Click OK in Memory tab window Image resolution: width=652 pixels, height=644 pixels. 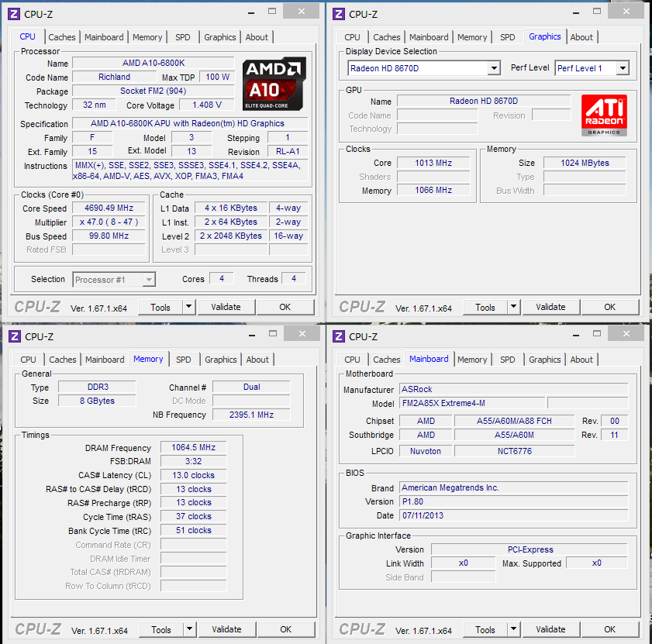coord(285,629)
